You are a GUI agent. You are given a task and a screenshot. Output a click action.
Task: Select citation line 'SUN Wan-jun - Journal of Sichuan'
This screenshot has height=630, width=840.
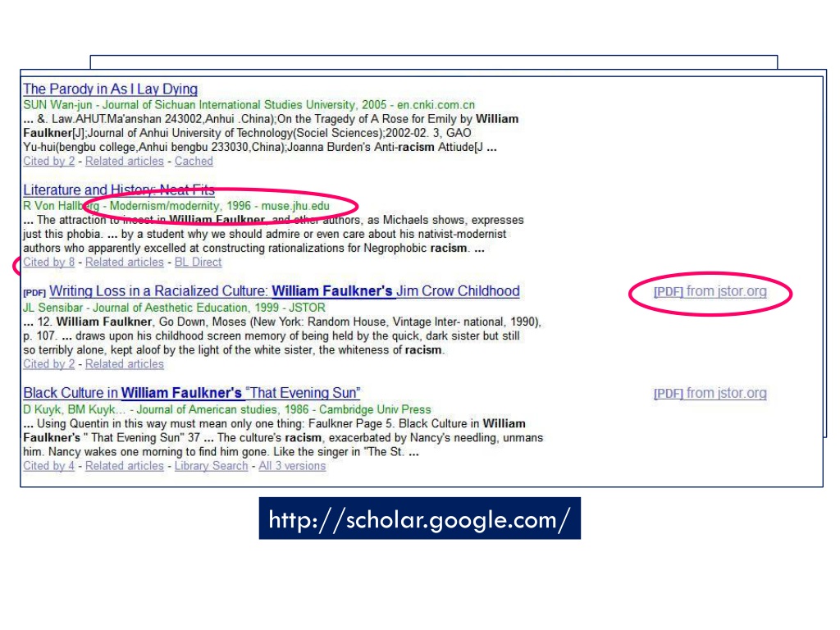[249, 105]
